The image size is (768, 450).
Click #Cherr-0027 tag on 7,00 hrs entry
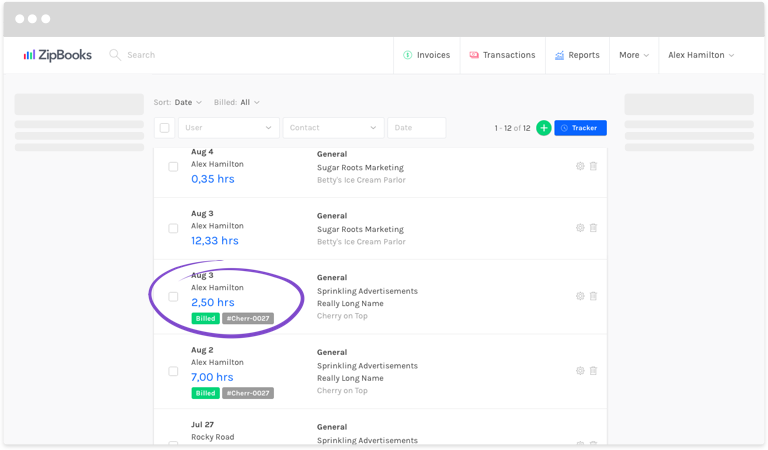click(248, 393)
